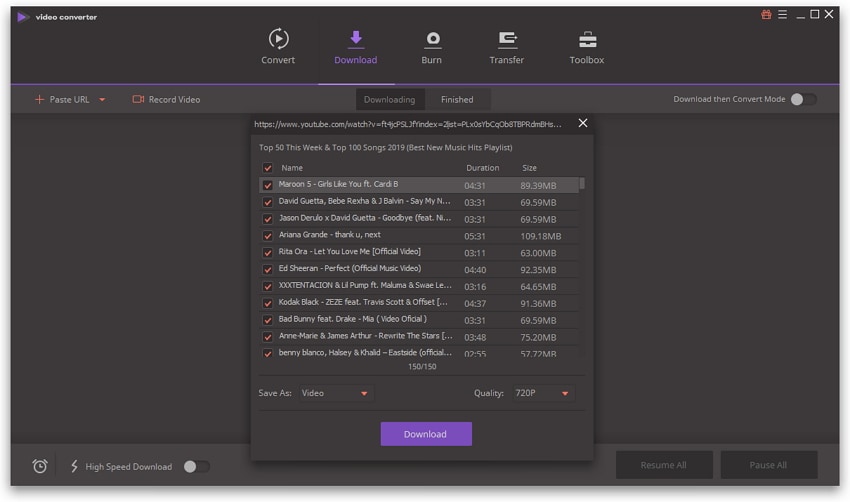Screen dimensions: 850x502
Task: Click the Name column header
Action: 292,168
